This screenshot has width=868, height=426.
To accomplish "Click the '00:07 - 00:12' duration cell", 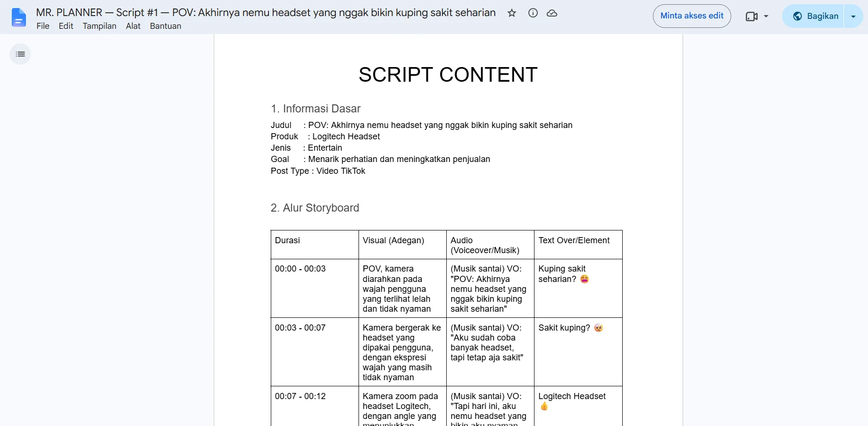I will coord(315,406).
